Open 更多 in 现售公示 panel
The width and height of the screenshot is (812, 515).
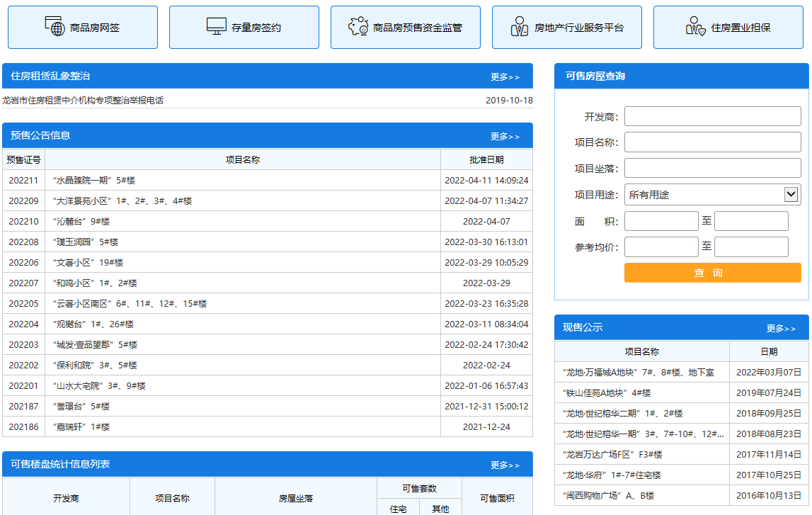click(781, 328)
